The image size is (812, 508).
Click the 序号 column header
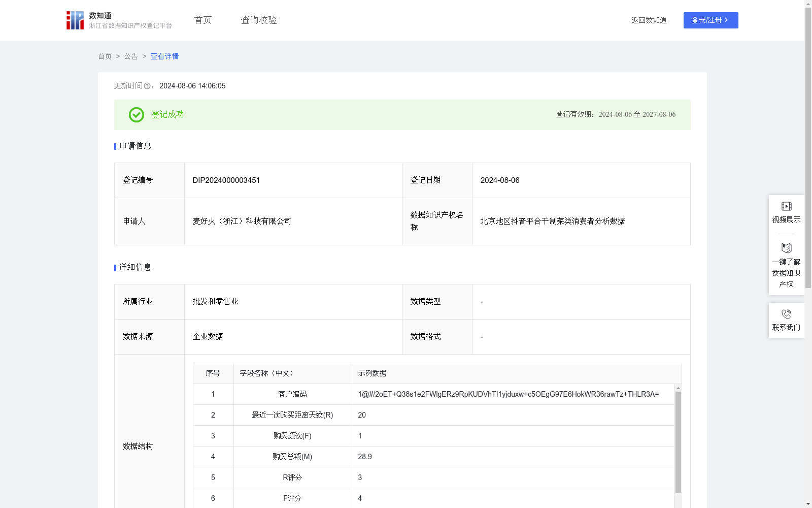pos(213,373)
